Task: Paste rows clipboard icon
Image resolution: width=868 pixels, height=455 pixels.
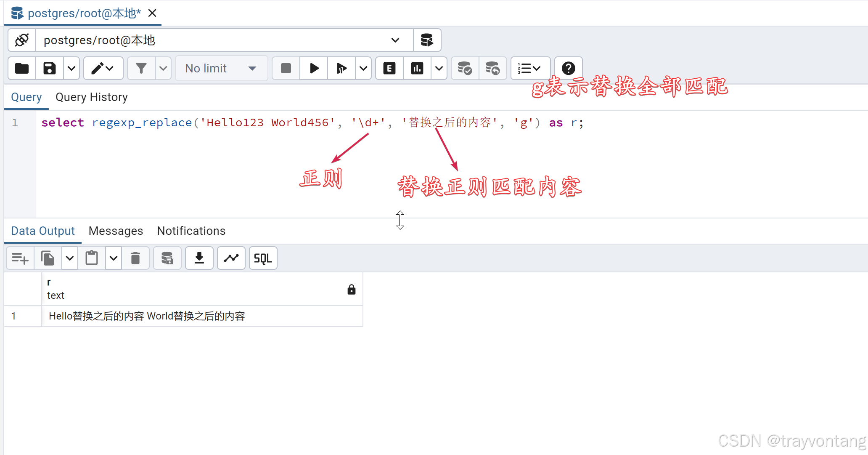Action: 92,258
